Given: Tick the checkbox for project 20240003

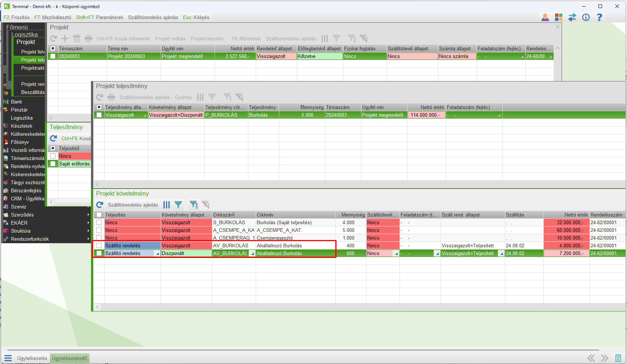Looking at the screenshot, I should (53, 56).
